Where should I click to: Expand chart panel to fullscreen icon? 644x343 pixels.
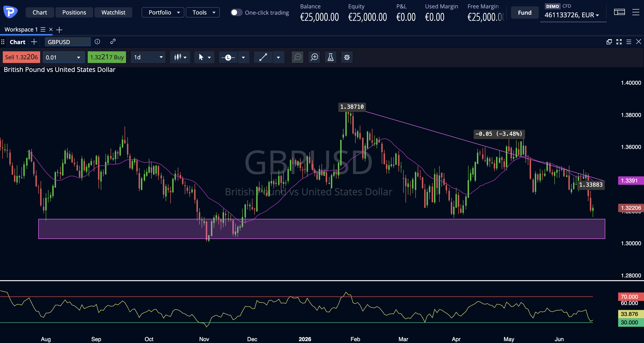(x=619, y=42)
